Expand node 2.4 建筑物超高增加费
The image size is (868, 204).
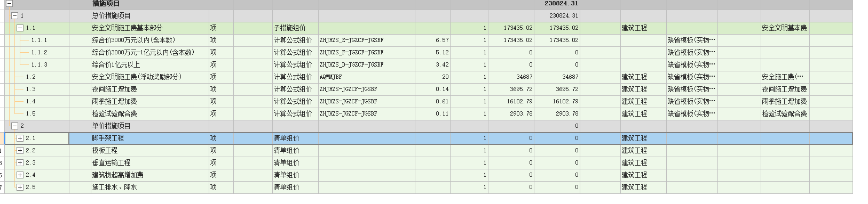tap(20, 175)
